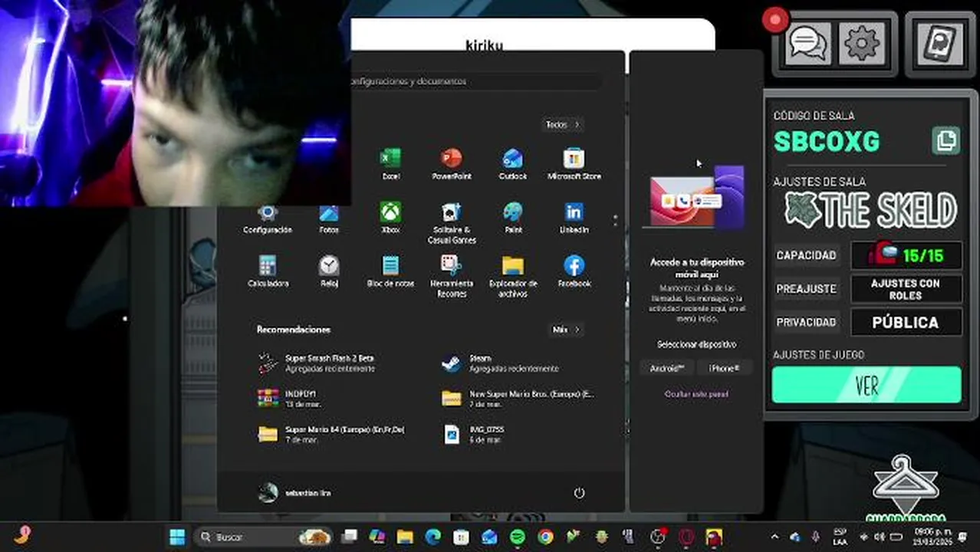Screen dimensions: 980x552
Task: Open Microsoft Store from the taskbar
Action: pos(461,537)
